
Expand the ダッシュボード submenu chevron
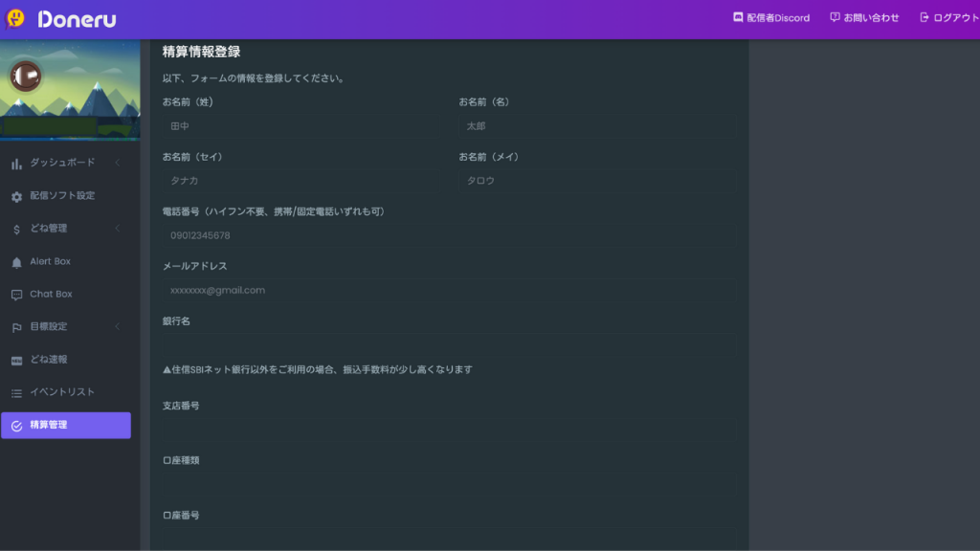click(x=119, y=163)
